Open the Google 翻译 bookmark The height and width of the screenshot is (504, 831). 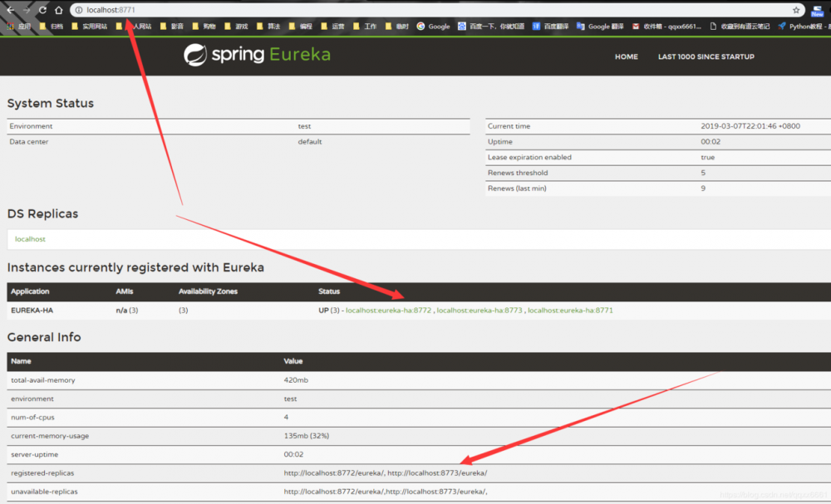(601, 26)
